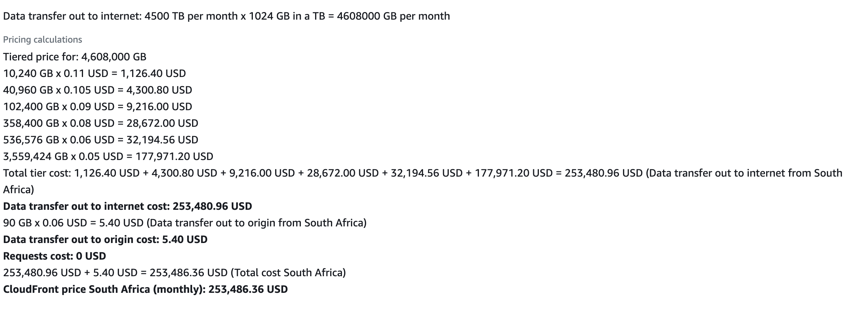Click bold 'Data transfer out to internet cost' line
The height and width of the screenshot is (323, 868).
(x=128, y=206)
